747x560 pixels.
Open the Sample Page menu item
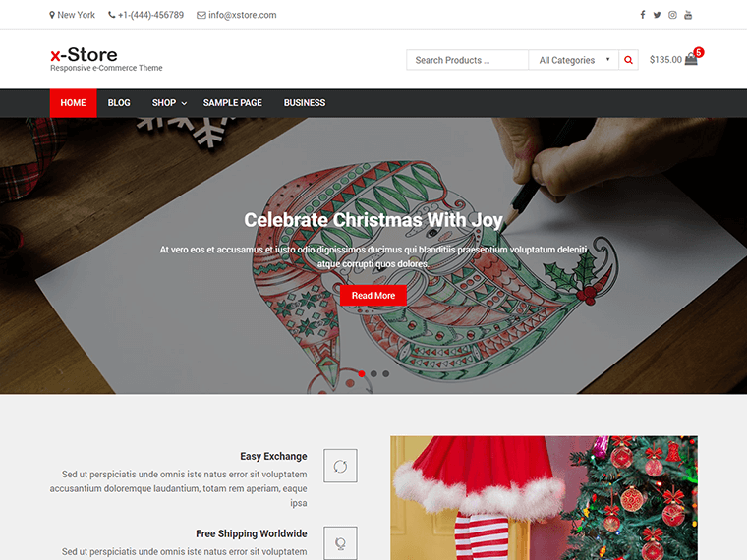[x=233, y=103]
